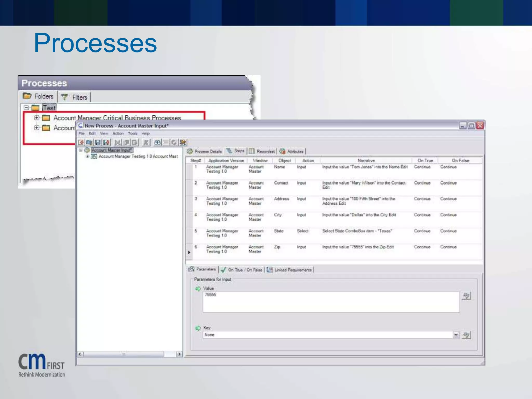Click the tree pane horizontal scrollbar thumb
This screenshot has width=532, height=399.
click(x=124, y=354)
